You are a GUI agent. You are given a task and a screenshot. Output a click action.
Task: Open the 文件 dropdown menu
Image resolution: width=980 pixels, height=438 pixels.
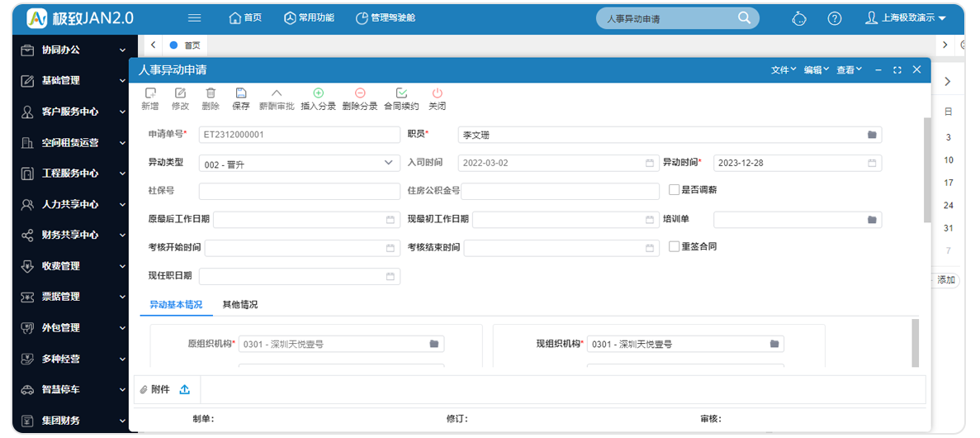tap(783, 70)
